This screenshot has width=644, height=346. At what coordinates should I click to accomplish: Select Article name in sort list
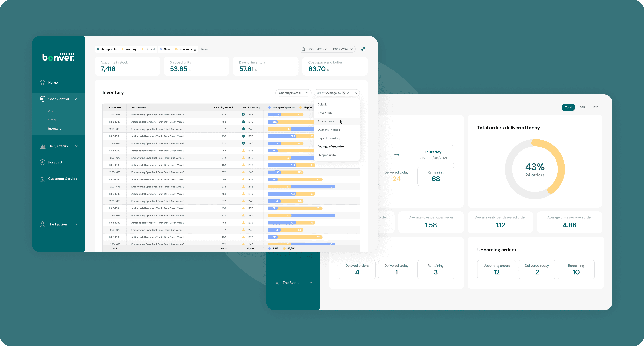[326, 121]
